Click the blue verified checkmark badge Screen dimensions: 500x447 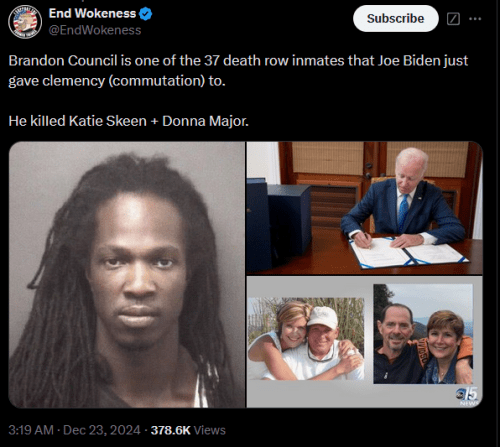pyautogui.click(x=145, y=14)
